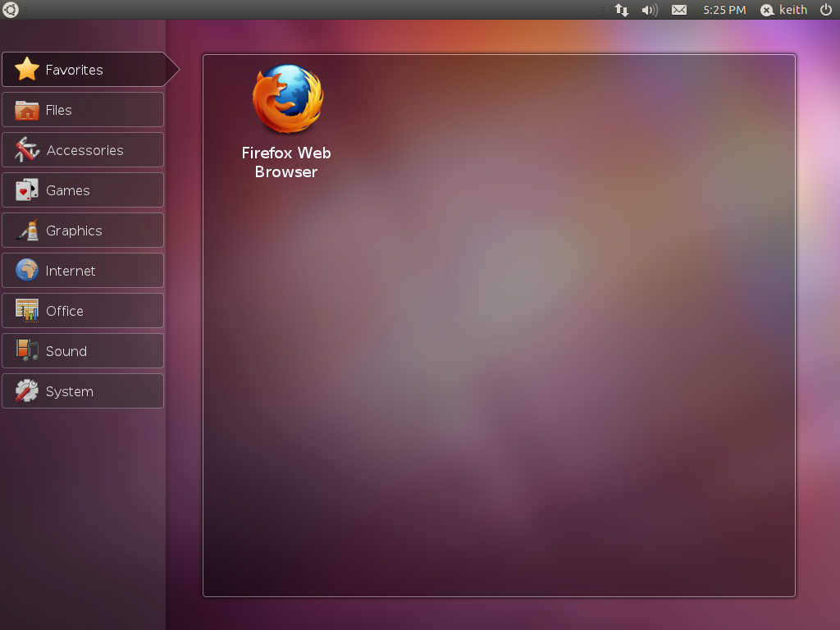The image size is (840, 630).
Task: Click the speaker volume icon
Action: coord(649,10)
